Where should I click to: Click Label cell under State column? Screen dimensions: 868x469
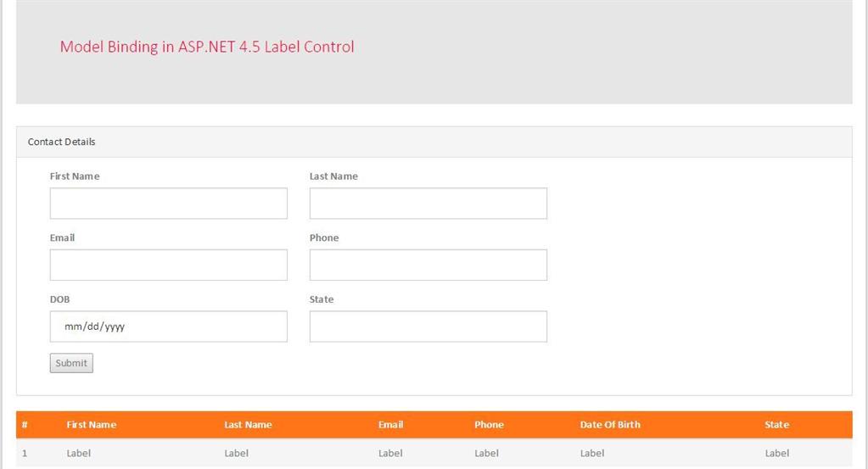point(777,453)
